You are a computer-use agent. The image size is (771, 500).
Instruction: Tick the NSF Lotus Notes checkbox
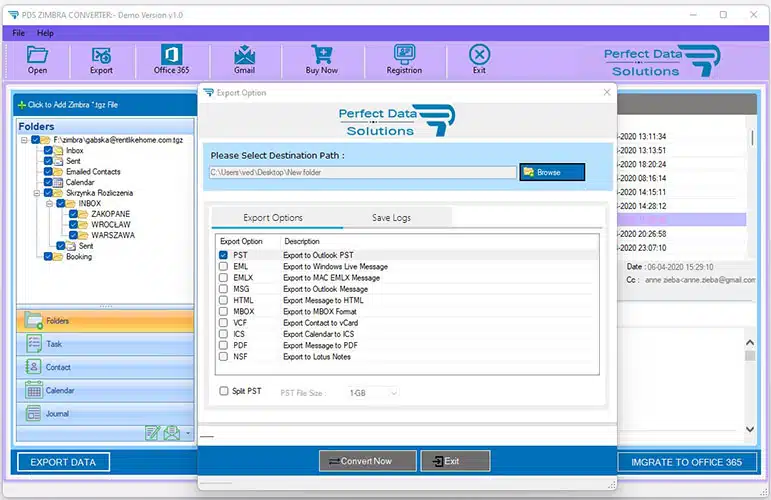[223, 357]
